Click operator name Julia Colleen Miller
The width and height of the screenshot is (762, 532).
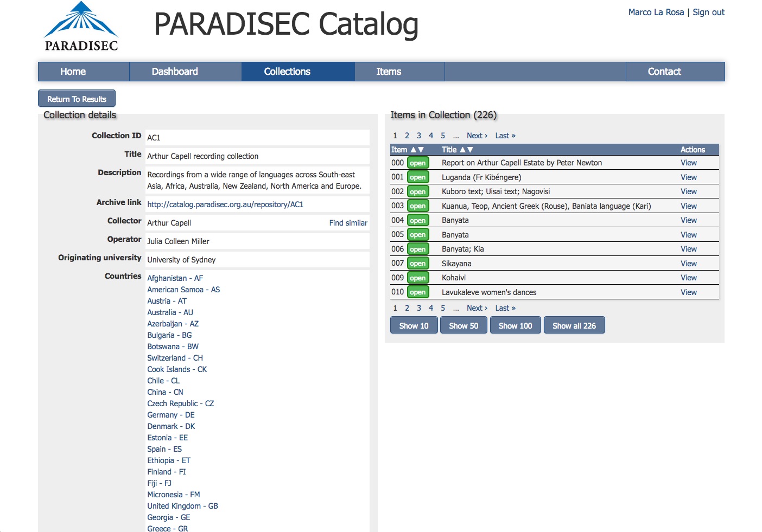click(178, 241)
